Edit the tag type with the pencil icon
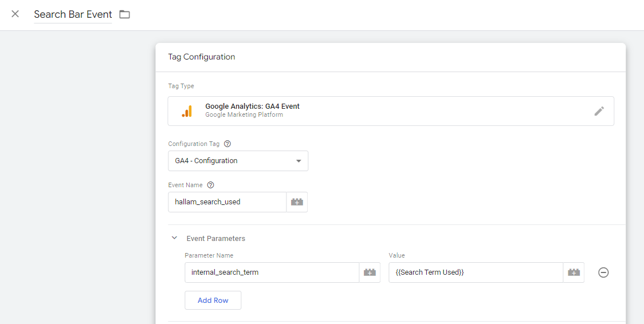The width and height of the screenshot is (644, 324). point(599,111)
